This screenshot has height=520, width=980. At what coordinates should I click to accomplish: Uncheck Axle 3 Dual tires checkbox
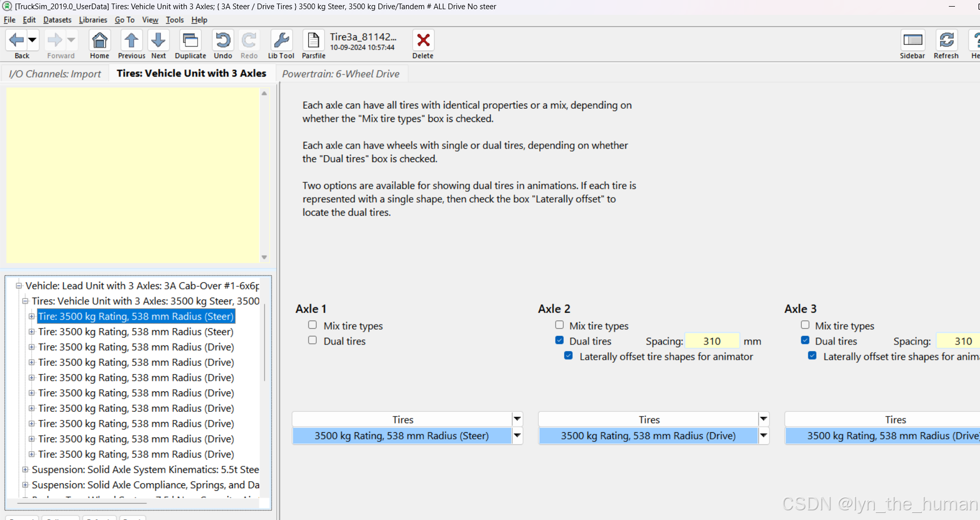805,340
